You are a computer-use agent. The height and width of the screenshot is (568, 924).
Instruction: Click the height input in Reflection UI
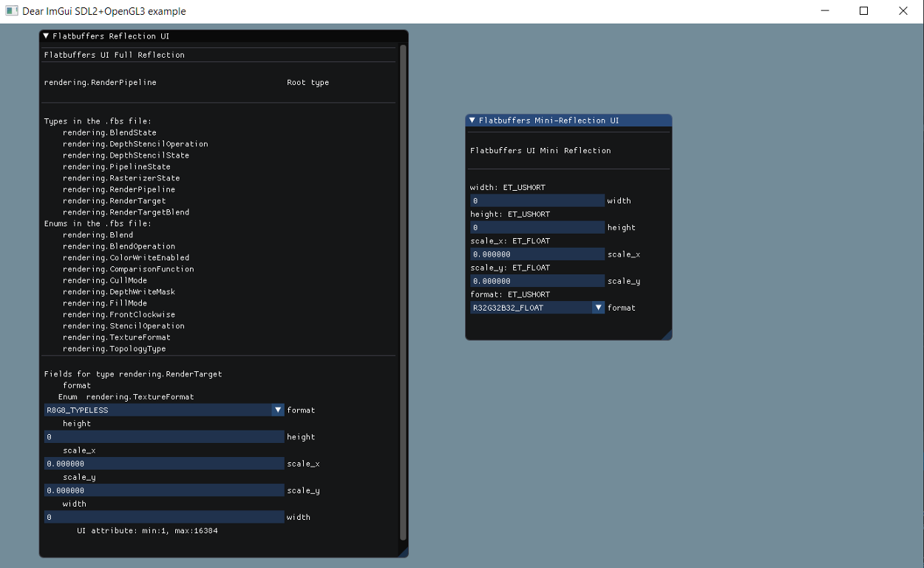coord(163,437)
